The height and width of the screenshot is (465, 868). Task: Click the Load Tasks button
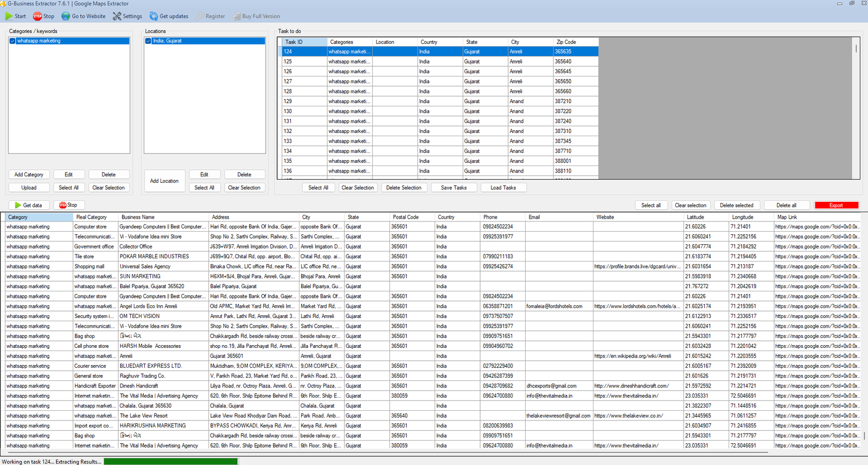503,188
